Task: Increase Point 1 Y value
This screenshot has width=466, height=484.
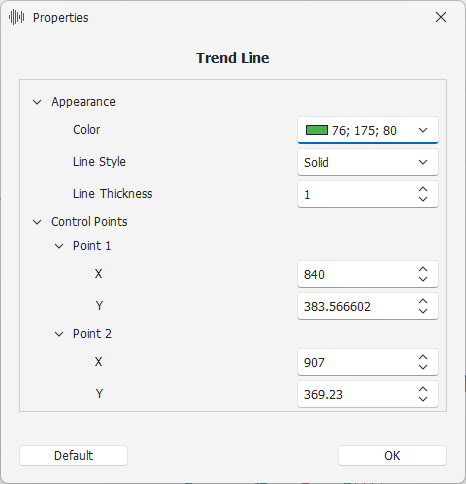Action: pos(423,301)
